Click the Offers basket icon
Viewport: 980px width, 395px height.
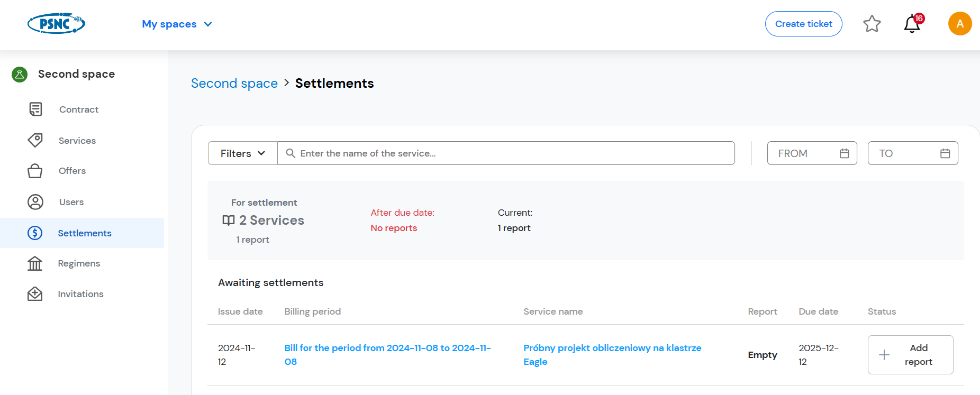35,171
